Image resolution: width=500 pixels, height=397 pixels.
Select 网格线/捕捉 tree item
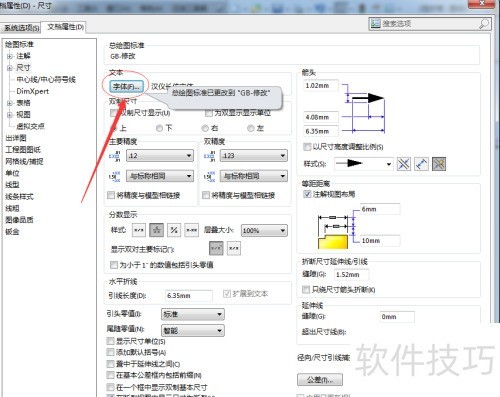[24, 161]
